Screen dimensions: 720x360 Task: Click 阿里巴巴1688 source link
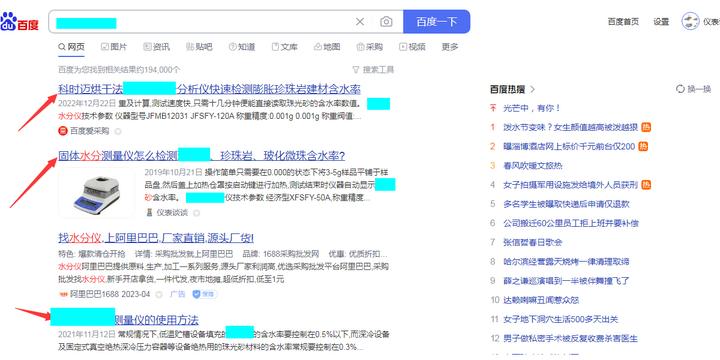point(110,294)
